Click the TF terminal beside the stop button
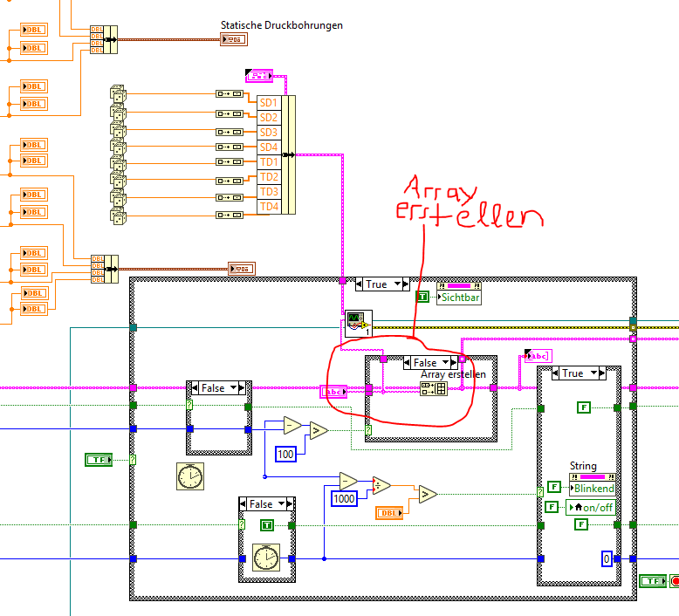679x616 pixels. coord(653,581)
